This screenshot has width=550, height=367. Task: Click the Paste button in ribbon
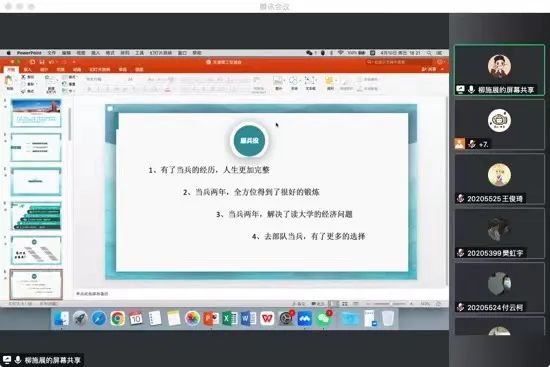click(x=9, y=83)
